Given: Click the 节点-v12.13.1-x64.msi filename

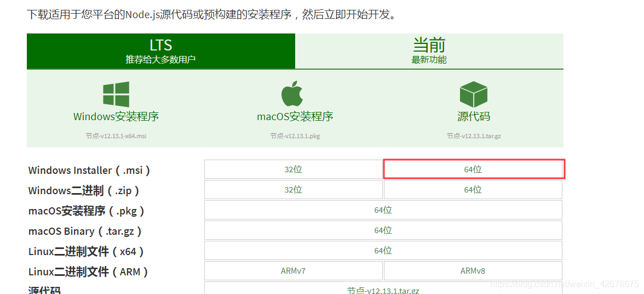Looking at the screenshot, I should 116,135.
